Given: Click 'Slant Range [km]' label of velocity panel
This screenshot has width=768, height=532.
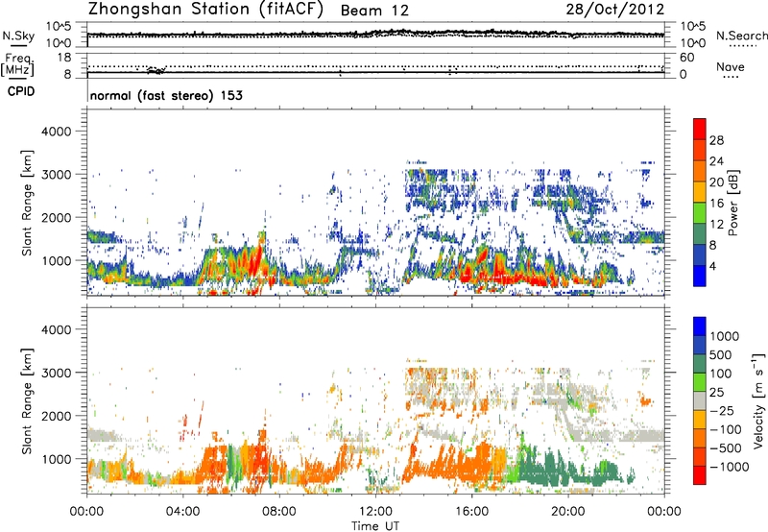Looking at the screenshot, I should click(x=27, y=400).
